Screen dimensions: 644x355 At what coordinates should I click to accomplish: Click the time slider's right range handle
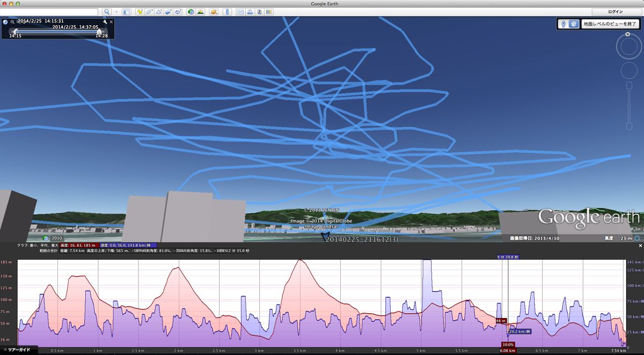(x=99, y=31)
